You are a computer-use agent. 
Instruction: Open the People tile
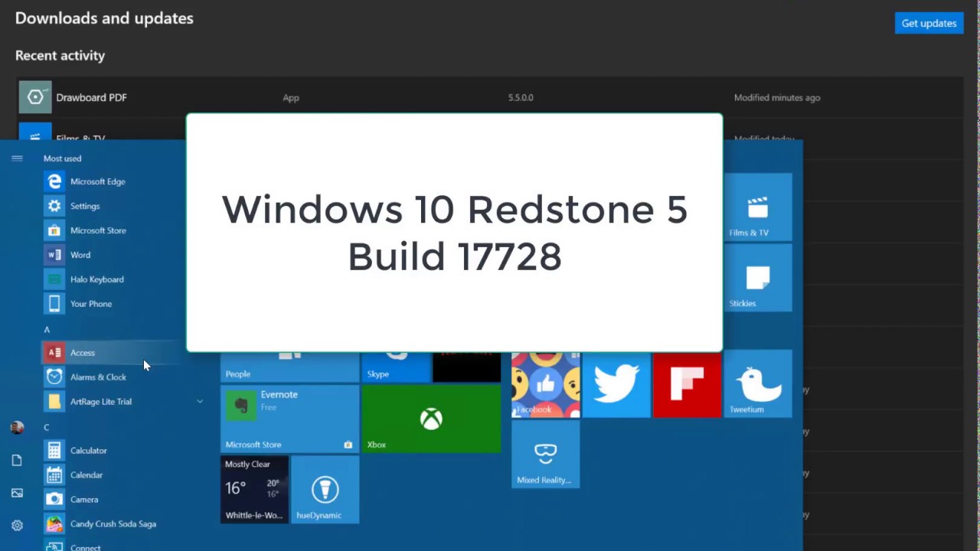pos(289,367)
